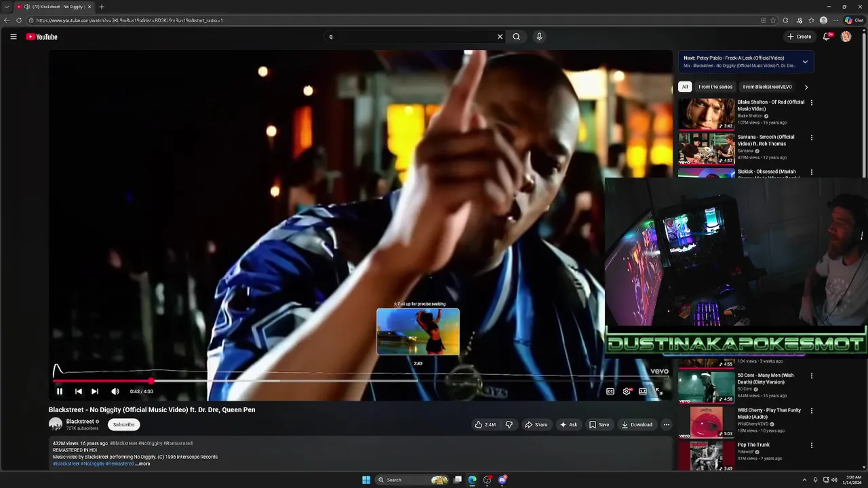Open the Create button menu
This screenshot has width=868, height=488.
800,37
